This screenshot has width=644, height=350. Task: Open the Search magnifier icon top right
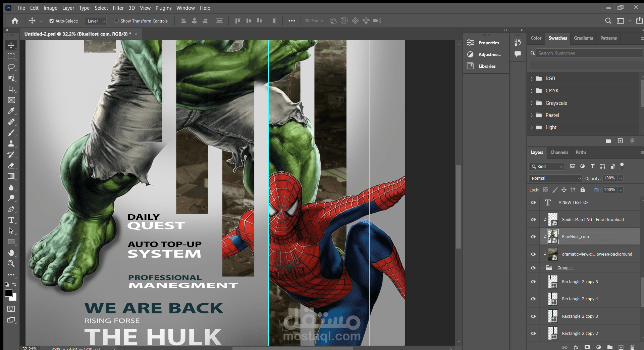point(608,21)
